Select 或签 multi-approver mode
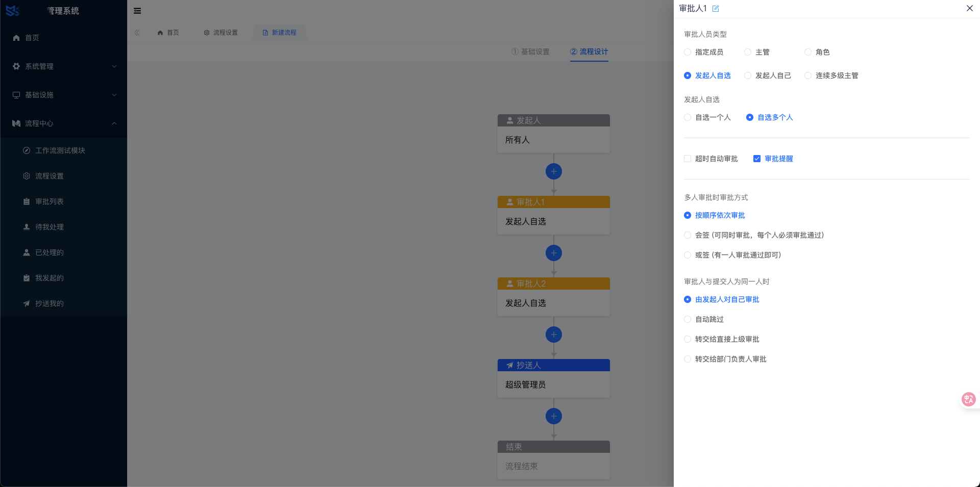The image size is (980, 487). tap(688, 255)
